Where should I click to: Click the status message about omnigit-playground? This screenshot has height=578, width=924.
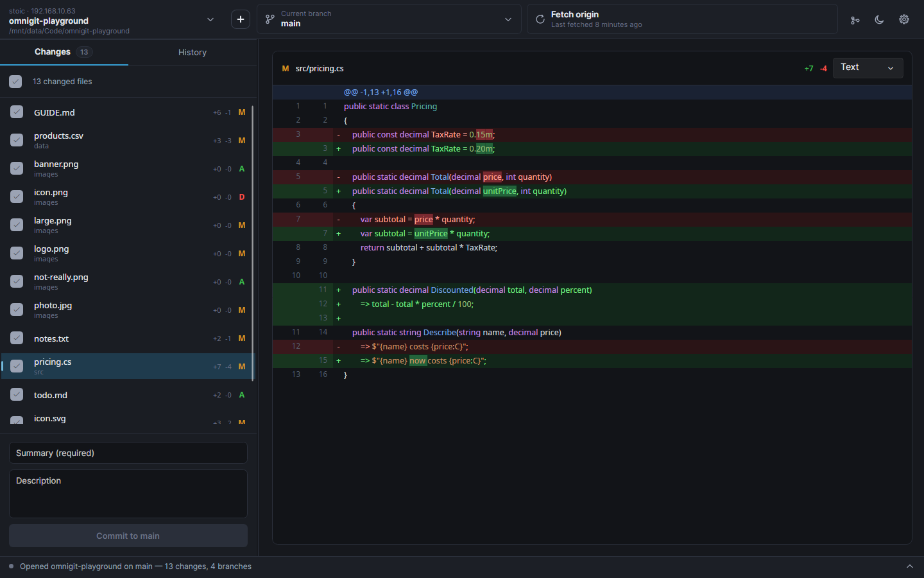[135, 566]
